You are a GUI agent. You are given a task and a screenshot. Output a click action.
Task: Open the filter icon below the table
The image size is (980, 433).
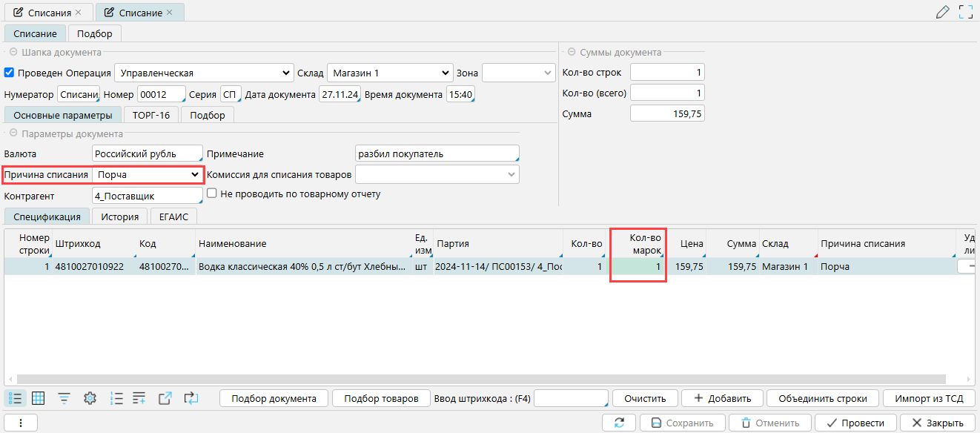(64, 398)
